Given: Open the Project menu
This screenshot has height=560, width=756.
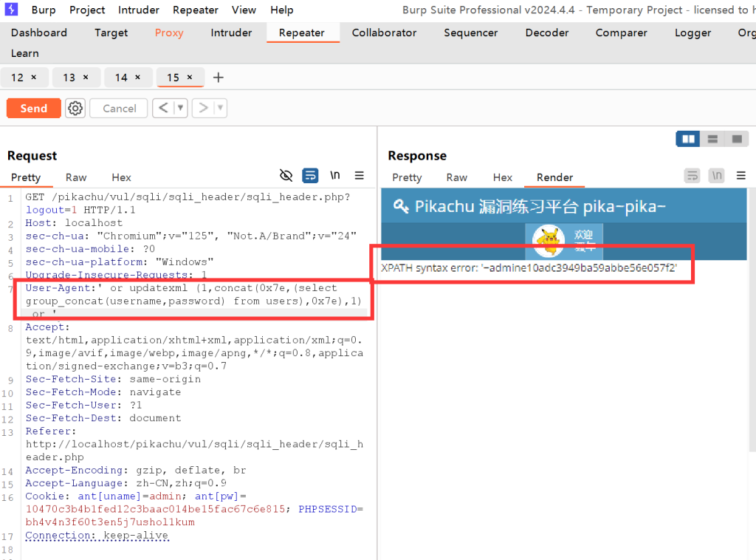Looking at the screenshot, I should click(87, 10).
